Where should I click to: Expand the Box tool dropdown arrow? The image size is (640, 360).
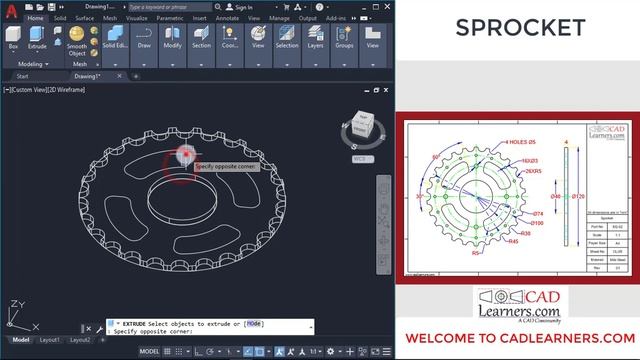click(13, 52)
